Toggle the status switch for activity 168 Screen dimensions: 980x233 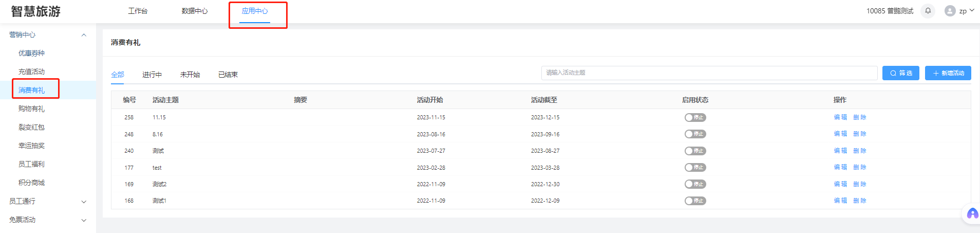[695, 201]
